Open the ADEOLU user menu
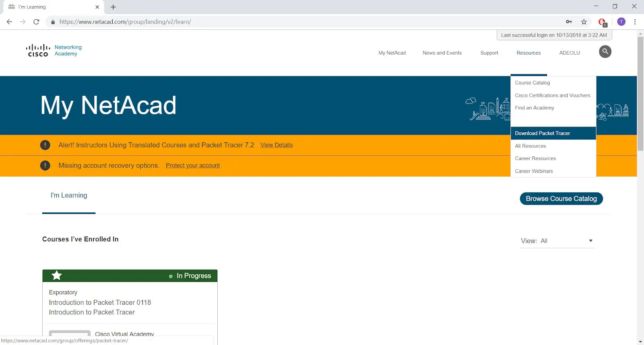The image size is (644, 345). coord(569,53)
